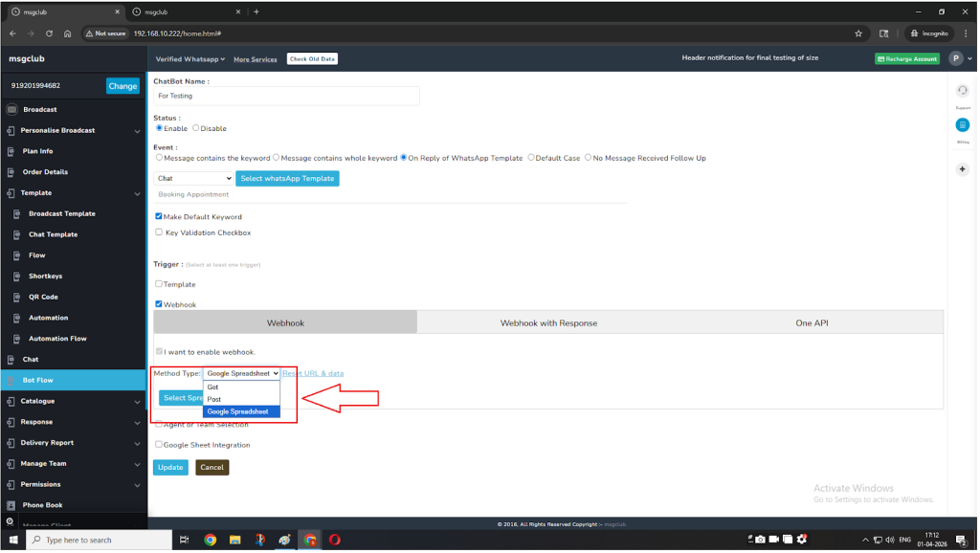Switch to the One API tab

click(x=811, y=323)
